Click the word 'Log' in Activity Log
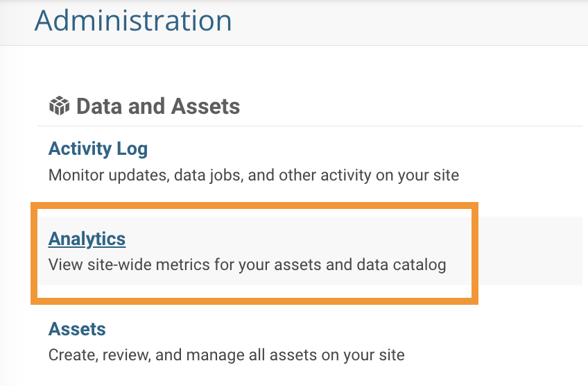Screen dimensions: 588x386 (x=132, y=149)
